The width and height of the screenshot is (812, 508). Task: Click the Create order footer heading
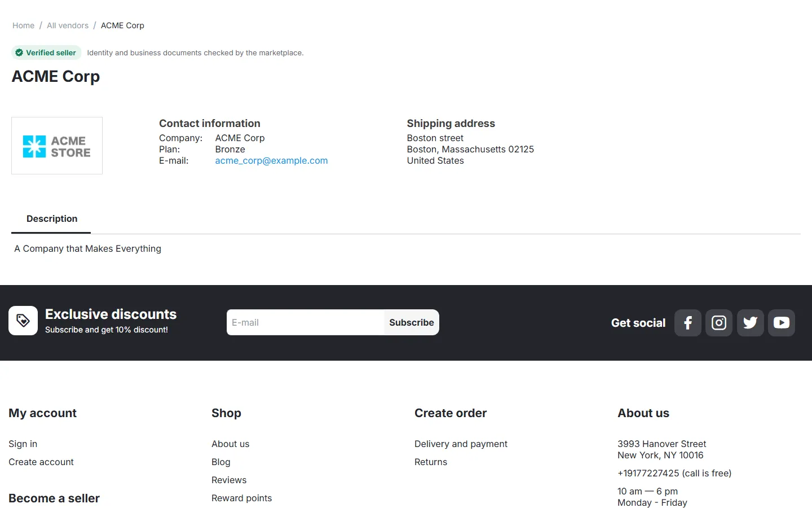(x=451, y=413)
